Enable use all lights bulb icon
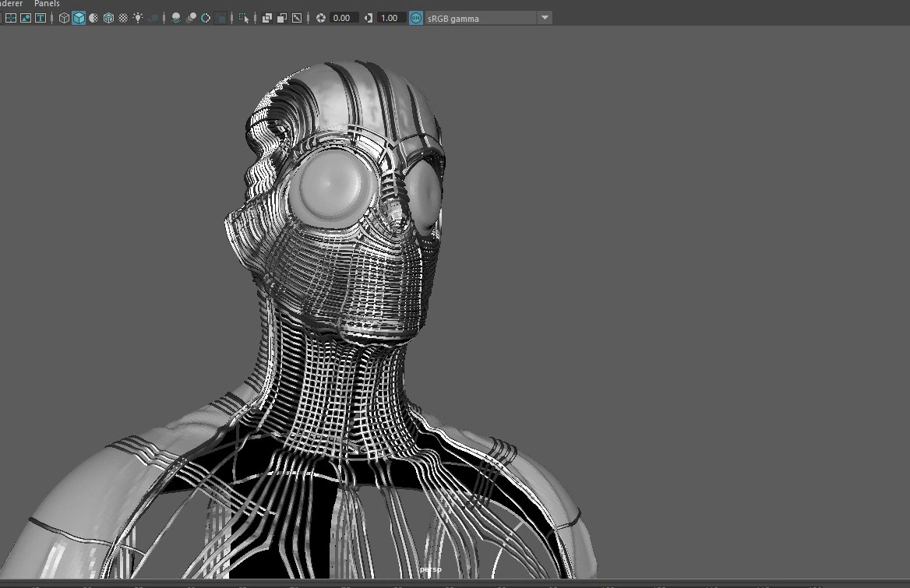Screen dimensions: 910x588 point(138,18)
